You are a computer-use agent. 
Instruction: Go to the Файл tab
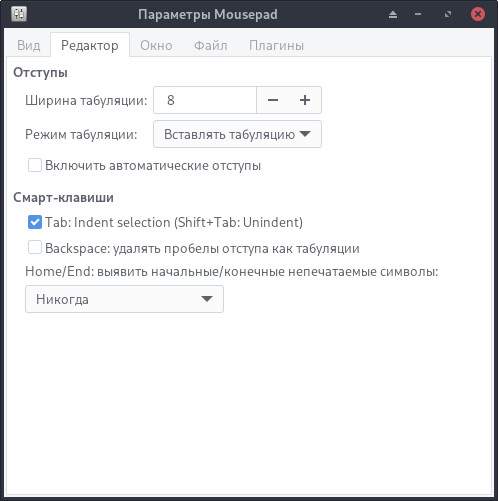coord(211,45)
